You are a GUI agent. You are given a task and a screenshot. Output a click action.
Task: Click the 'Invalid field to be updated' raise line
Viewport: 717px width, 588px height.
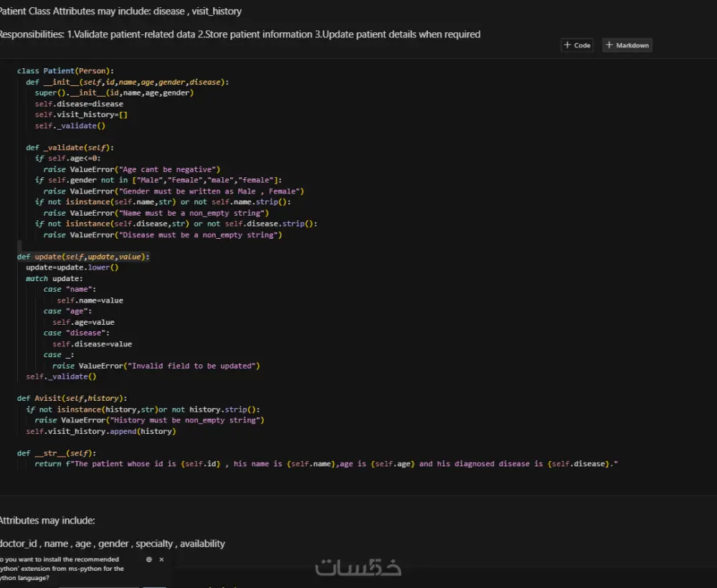click(156, 366)
